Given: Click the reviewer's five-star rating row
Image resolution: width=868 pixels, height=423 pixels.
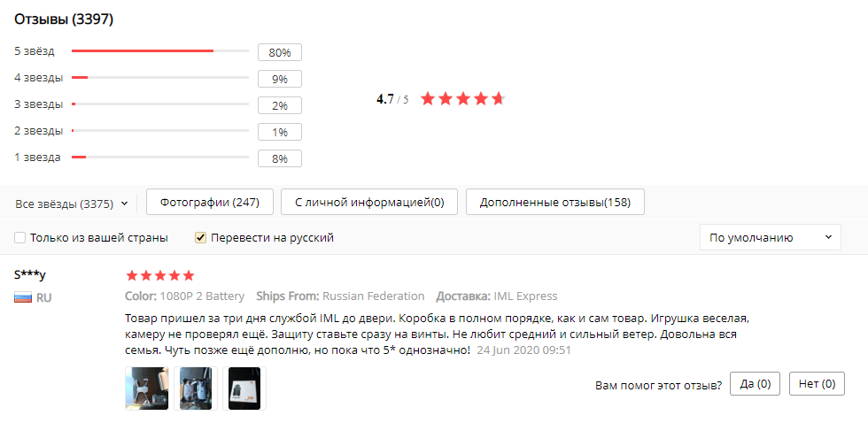Looking at the screenshot, I should tap(160, 275).
